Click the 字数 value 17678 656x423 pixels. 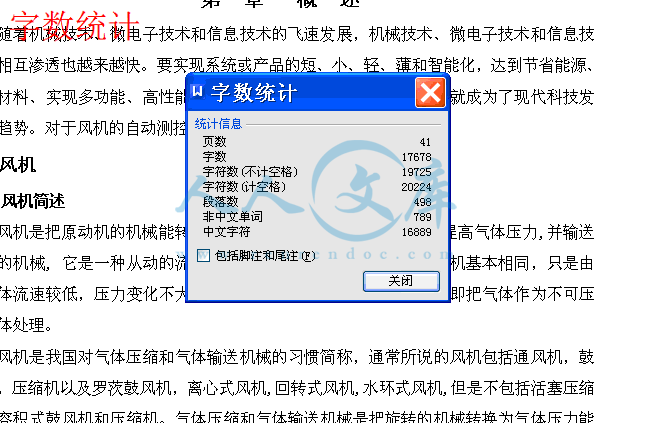pyautogui.click(x=416, y=157)
